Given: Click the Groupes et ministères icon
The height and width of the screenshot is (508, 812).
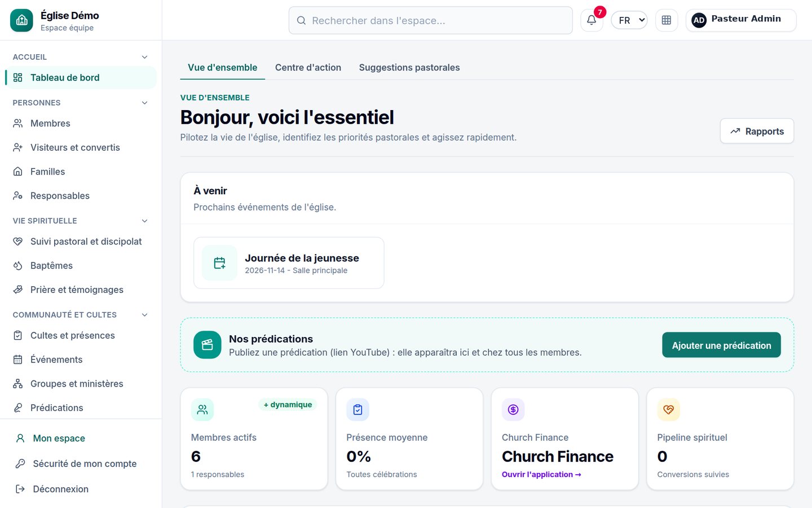Looking at the screenshot, I should click(x=18, y=384).
